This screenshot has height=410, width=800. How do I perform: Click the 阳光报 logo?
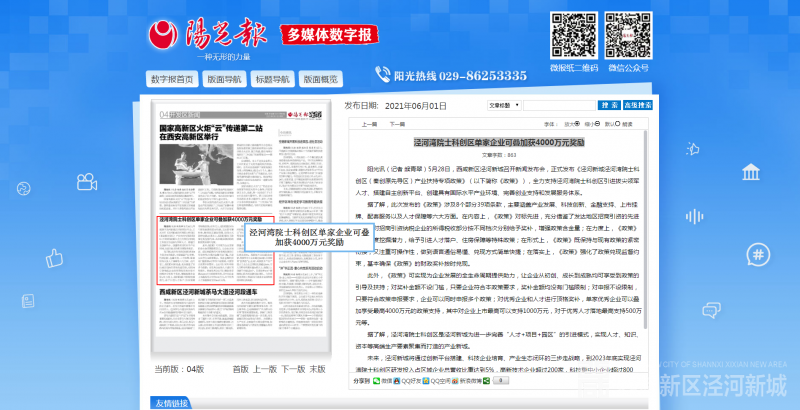point(204,36)
